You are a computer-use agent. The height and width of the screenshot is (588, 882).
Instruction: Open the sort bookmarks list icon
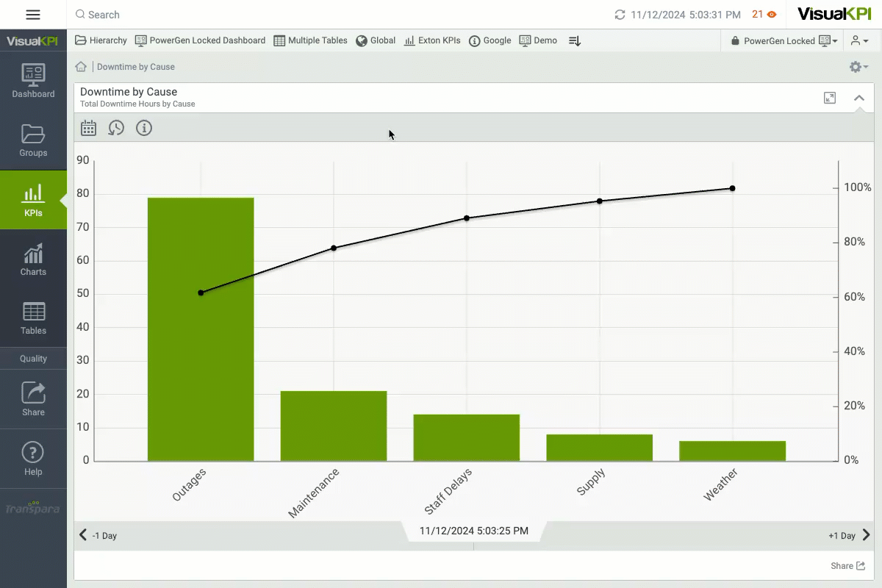tap(575, 41)
